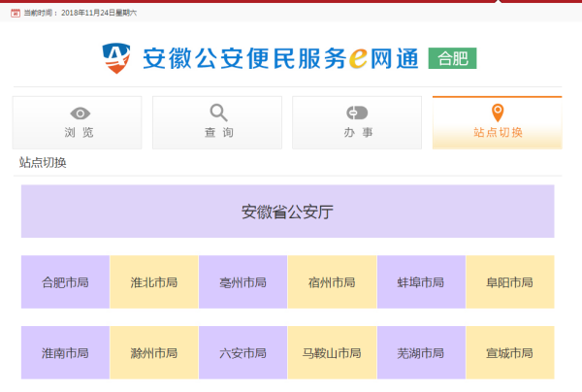
Task: Choose the 淮南市局 tile
Action: (x=65, y=352)
